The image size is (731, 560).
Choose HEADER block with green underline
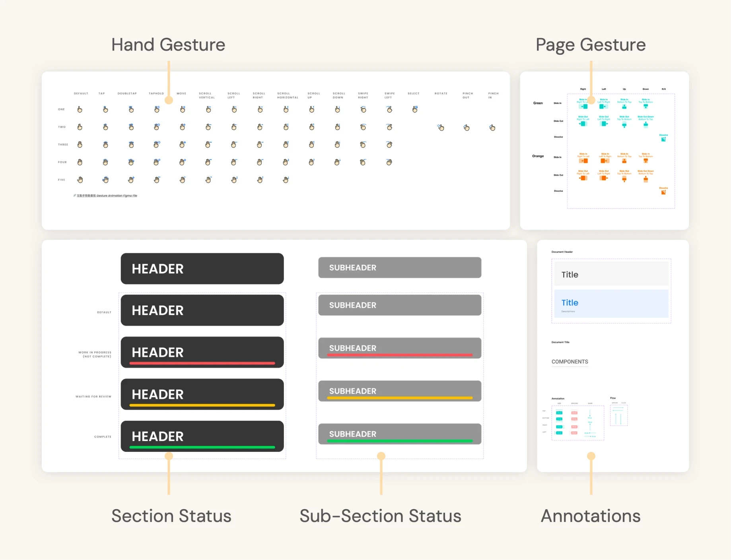[202, 436]
